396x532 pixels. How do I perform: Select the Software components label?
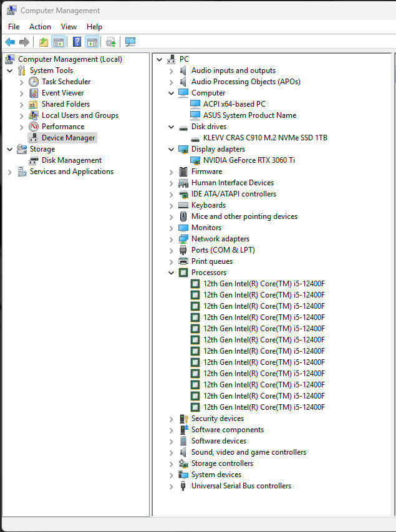click(x=228, y=430)
